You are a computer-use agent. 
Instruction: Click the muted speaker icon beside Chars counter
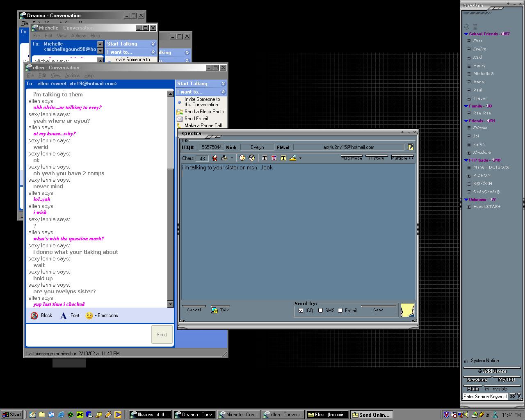(x=215, y=158)
